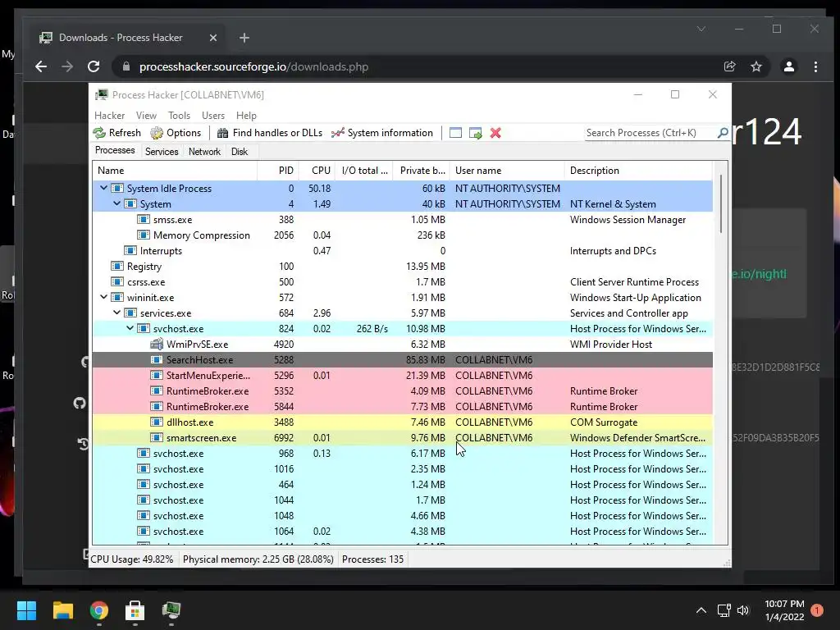Select RuntimeBroker.exe with PID 5844
The height and width of the screenshot is (630, 840).
tap(402, 407)
